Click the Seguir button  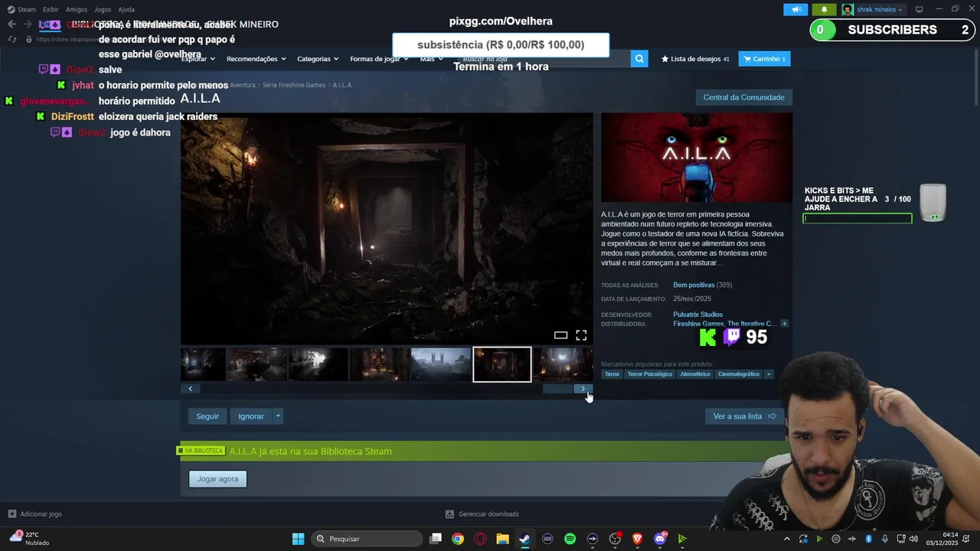pos(207,416)
